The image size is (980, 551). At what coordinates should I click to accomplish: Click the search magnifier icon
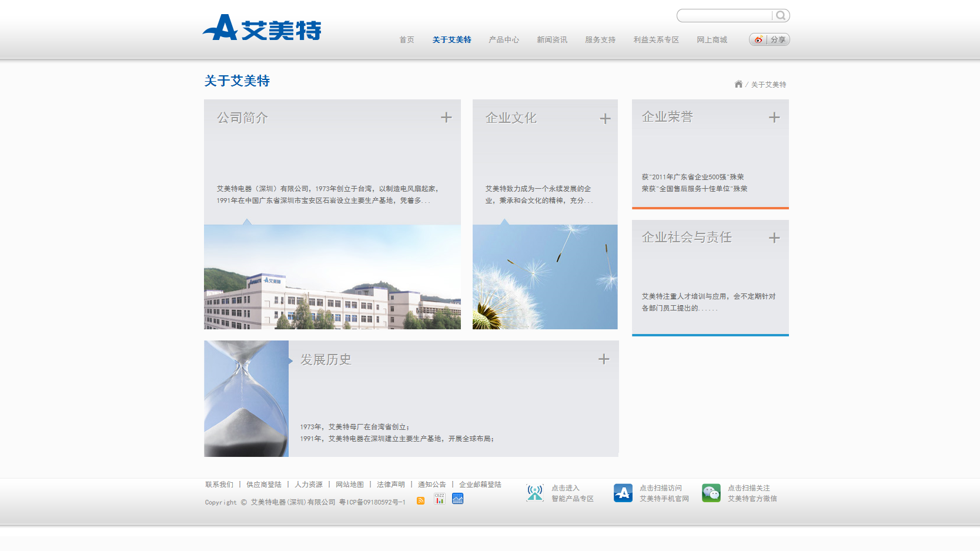[781, 15]
